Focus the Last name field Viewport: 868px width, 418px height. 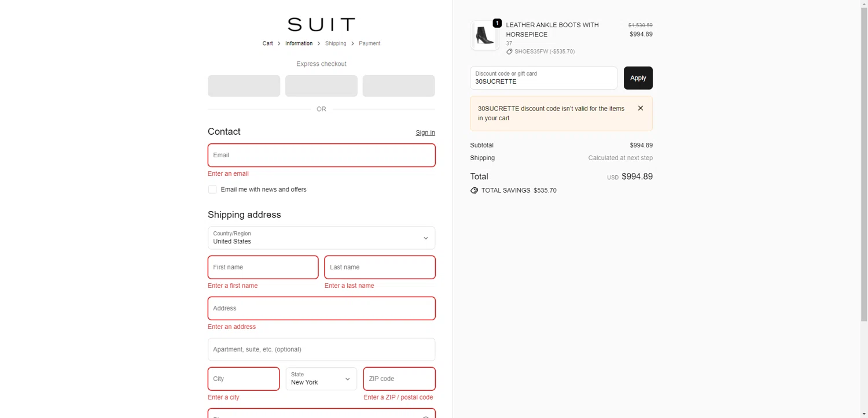click(380, 267)
